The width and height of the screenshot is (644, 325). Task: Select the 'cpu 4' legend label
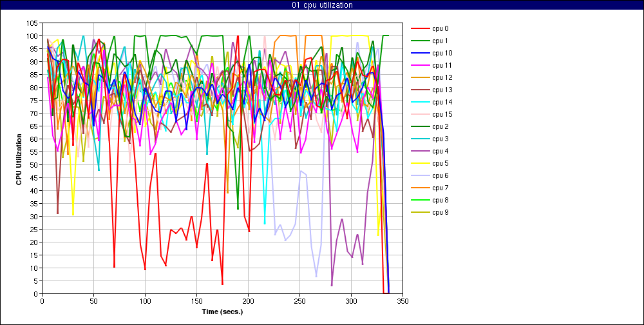440,151
